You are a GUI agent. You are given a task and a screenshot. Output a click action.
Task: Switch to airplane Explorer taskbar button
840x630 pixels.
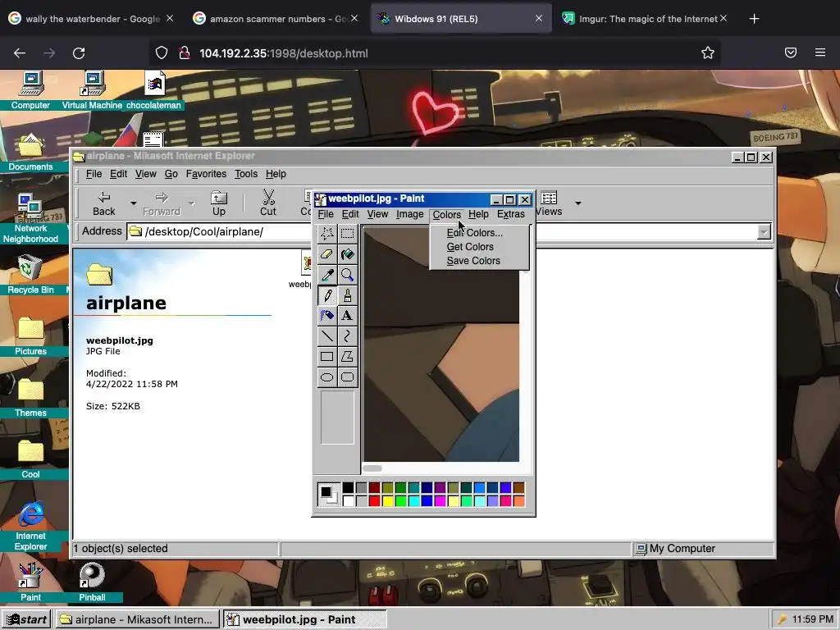[138, 619]
